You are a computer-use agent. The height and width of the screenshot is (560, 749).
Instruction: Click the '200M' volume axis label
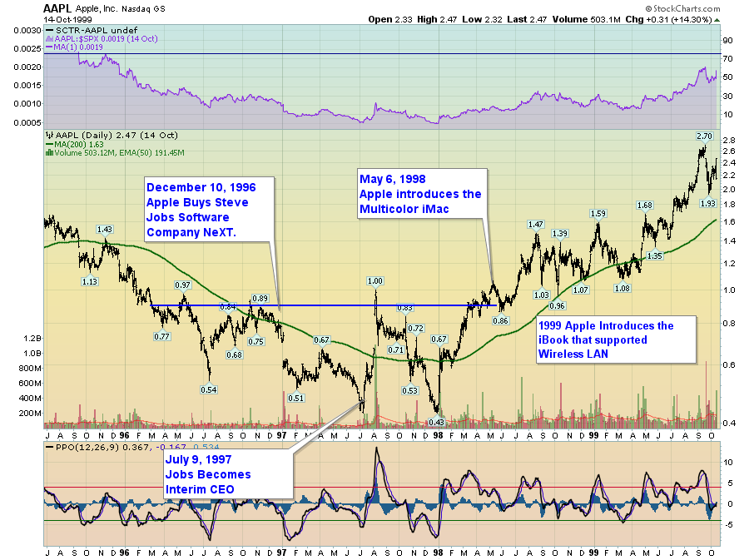(30, 414)
